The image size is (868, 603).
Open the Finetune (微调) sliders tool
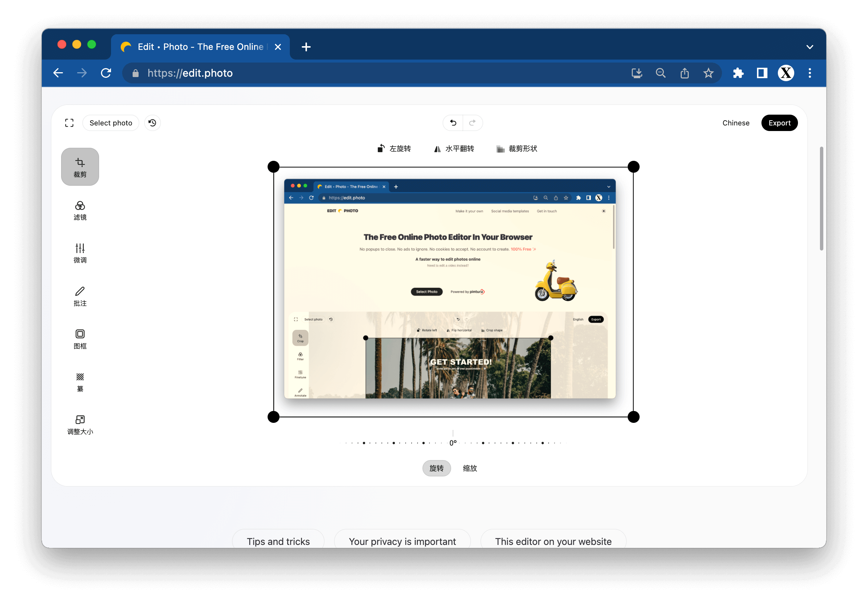[80, 253]
